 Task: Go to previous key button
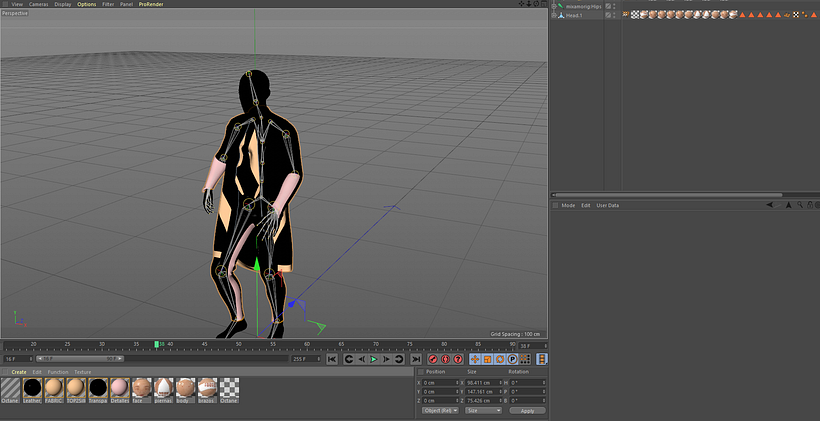click(x=349, y=359)
